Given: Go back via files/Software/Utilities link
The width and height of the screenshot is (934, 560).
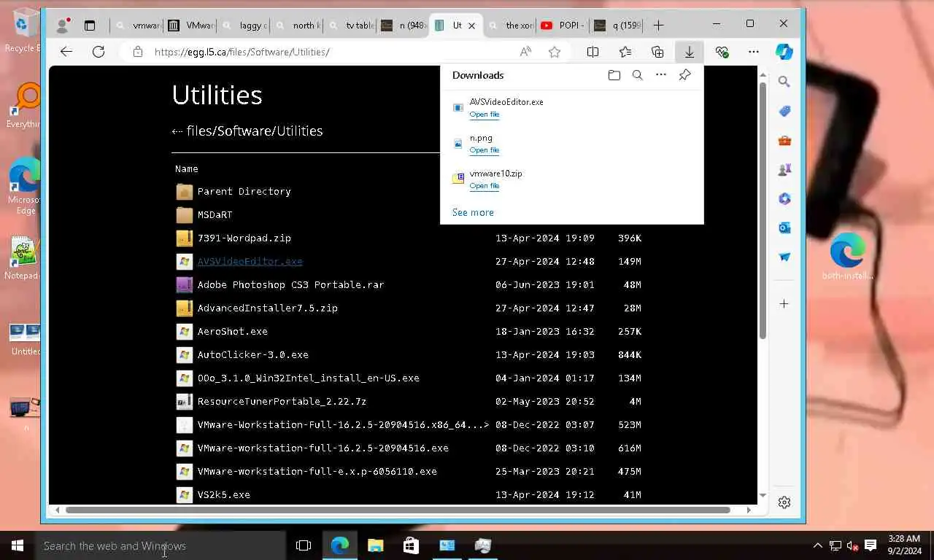Looking at the screenshot, I should (x=247, y=131).
